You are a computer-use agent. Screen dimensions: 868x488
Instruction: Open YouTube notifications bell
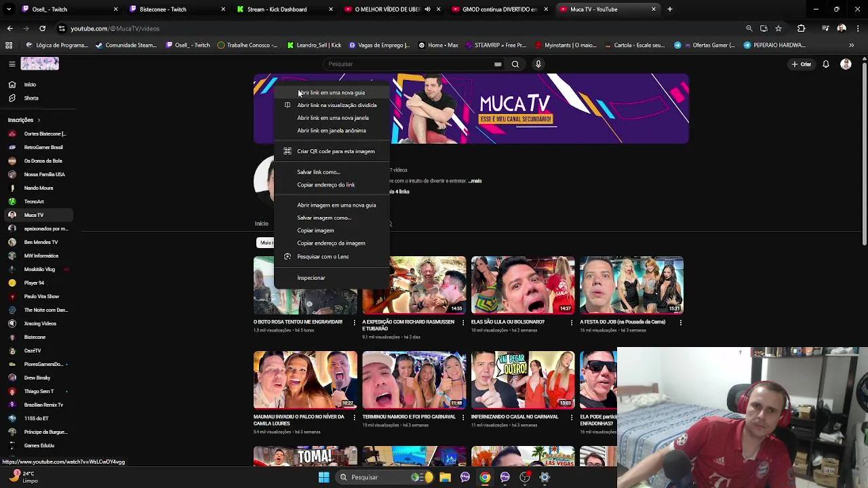point(826,64)
